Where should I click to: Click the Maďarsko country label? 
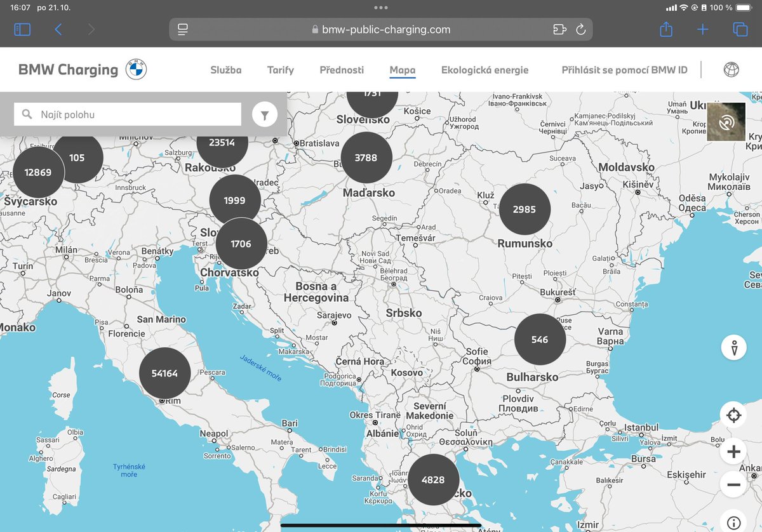point(368,192)
